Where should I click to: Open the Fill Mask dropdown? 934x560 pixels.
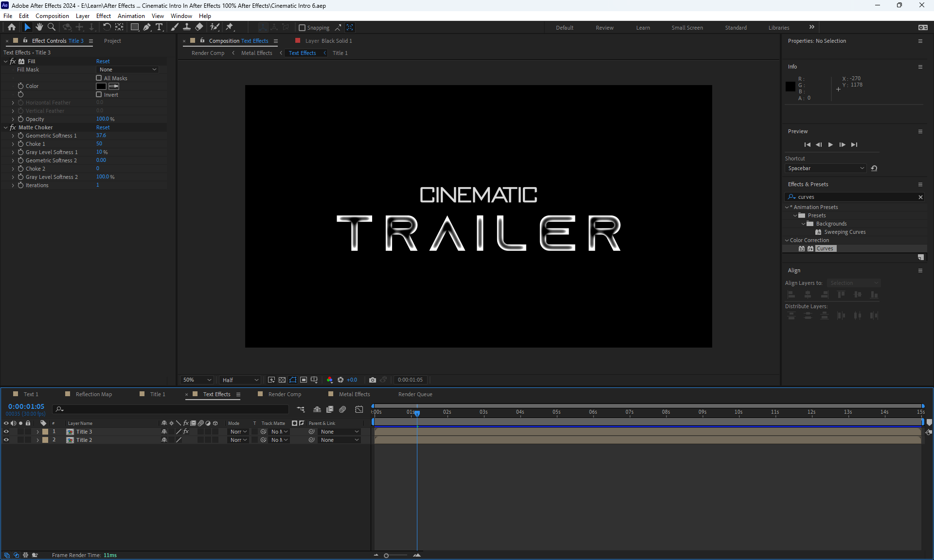127,70
